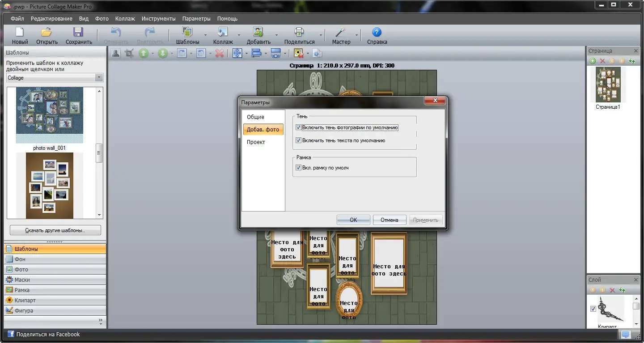Click the same-size spacing icon
The width and height of the screenshot is (644, 343).
275,53
